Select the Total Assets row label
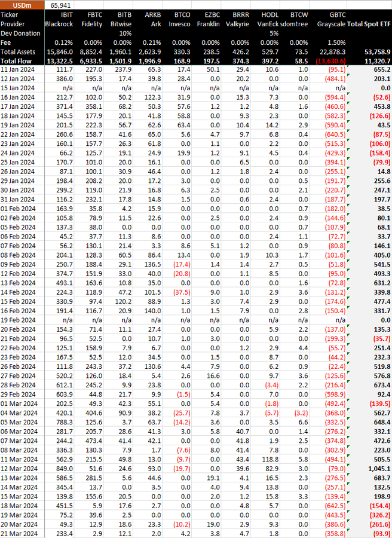 click(18, 52)
